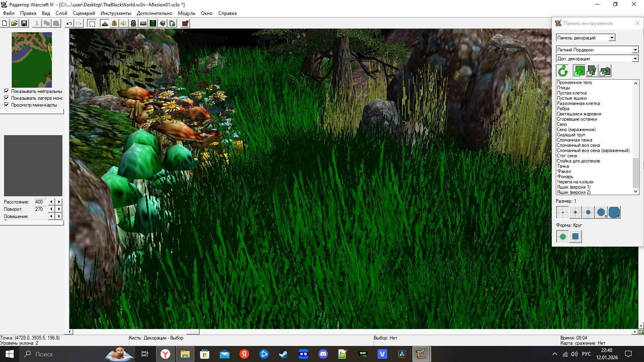Open the Object Manager cube icon
Screen dimensions: 644x362
(x=163, y=23)
